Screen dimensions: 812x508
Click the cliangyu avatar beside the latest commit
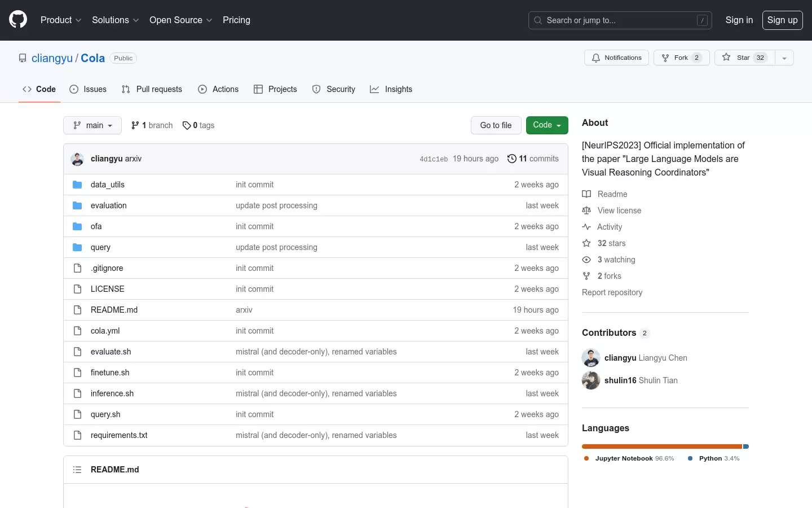(x=77, y=159)
